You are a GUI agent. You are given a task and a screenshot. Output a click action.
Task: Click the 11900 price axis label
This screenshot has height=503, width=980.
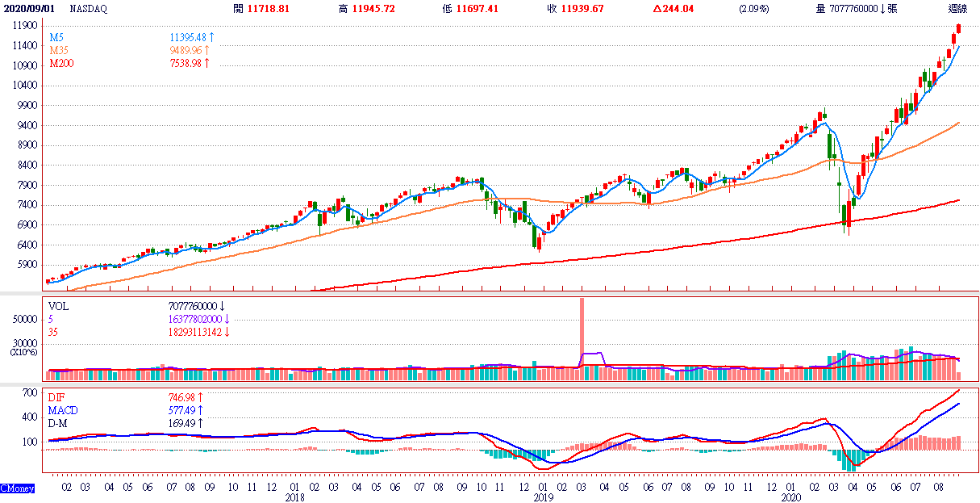pos(27,25)
